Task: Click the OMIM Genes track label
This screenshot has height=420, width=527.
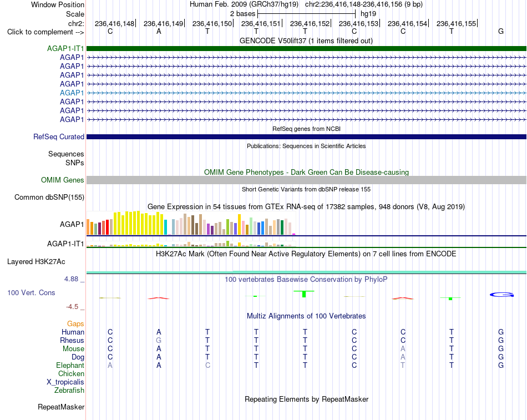Action: (x=62, y=180)
